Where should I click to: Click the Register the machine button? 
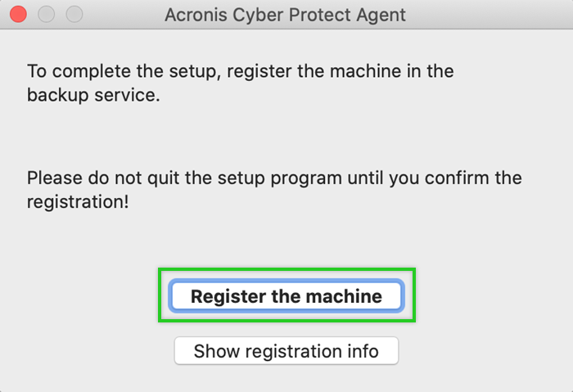pos(286,296)
